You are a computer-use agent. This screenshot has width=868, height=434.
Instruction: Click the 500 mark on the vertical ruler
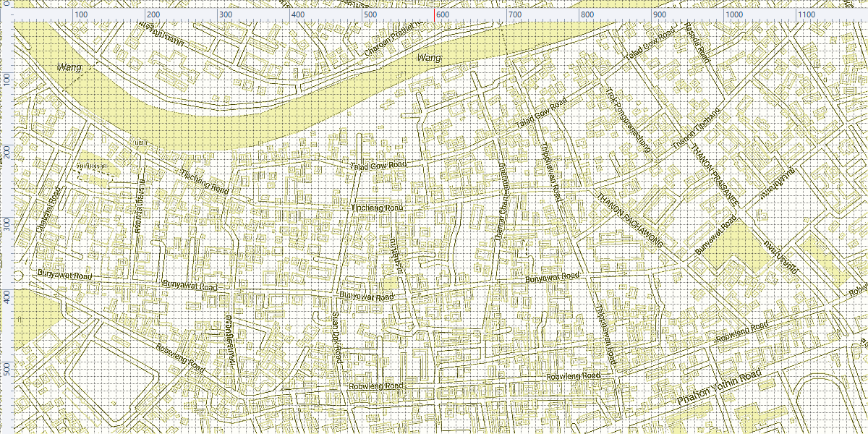7,370
